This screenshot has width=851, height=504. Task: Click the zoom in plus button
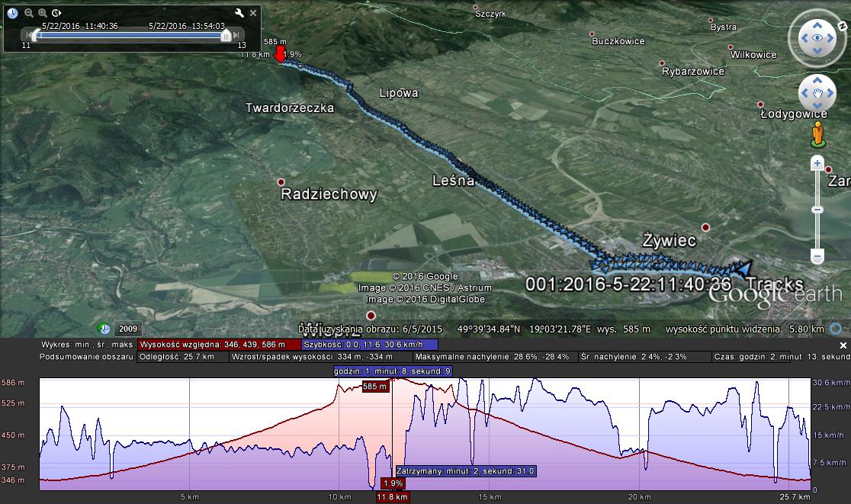click(x=817, y=163)
